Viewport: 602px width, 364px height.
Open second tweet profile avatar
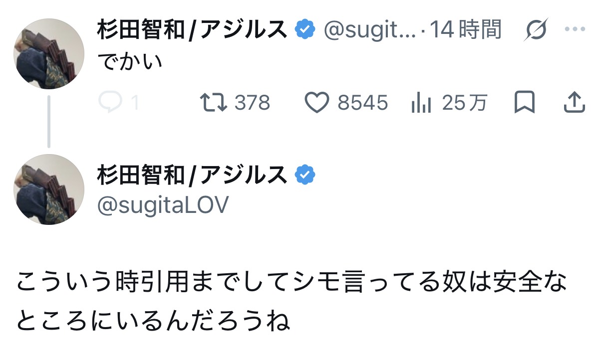(x=49, y=189)
